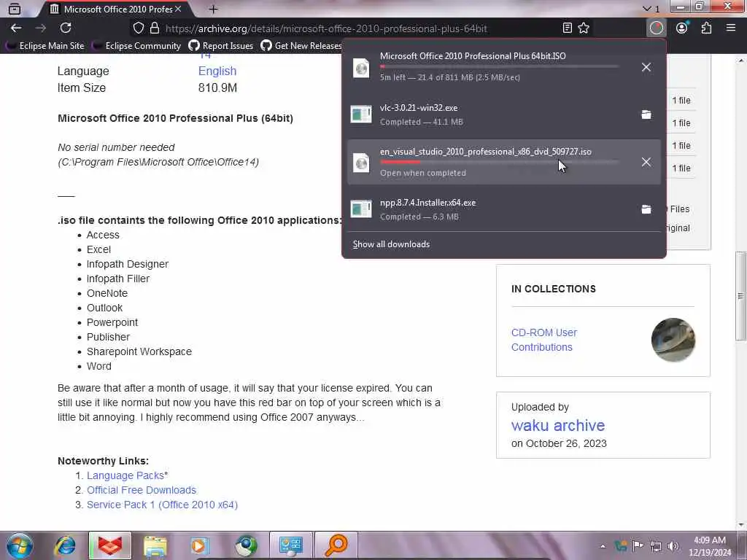Bookmark this page with the star icon
Screen dimensions: 747x560
[x=584, y=28]
